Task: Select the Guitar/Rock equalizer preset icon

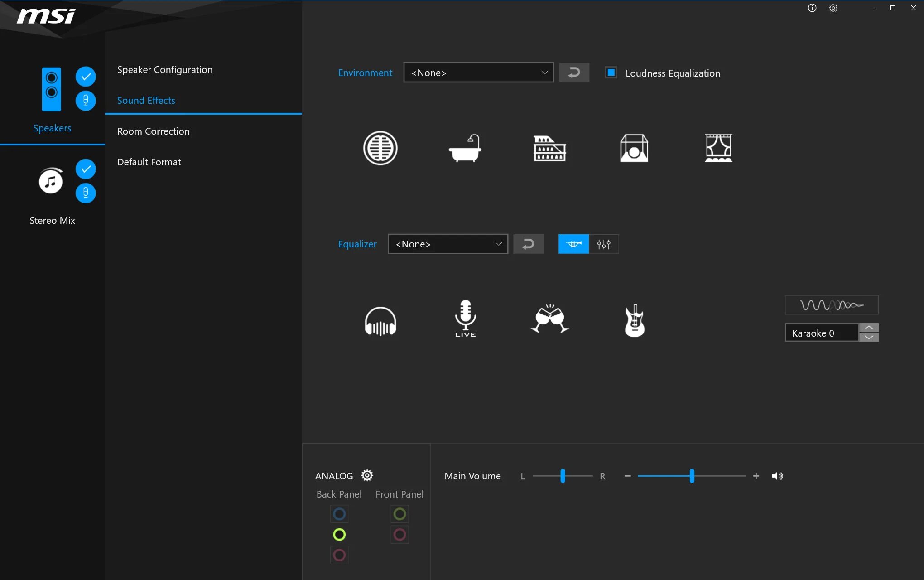Action: coord(634,319)
